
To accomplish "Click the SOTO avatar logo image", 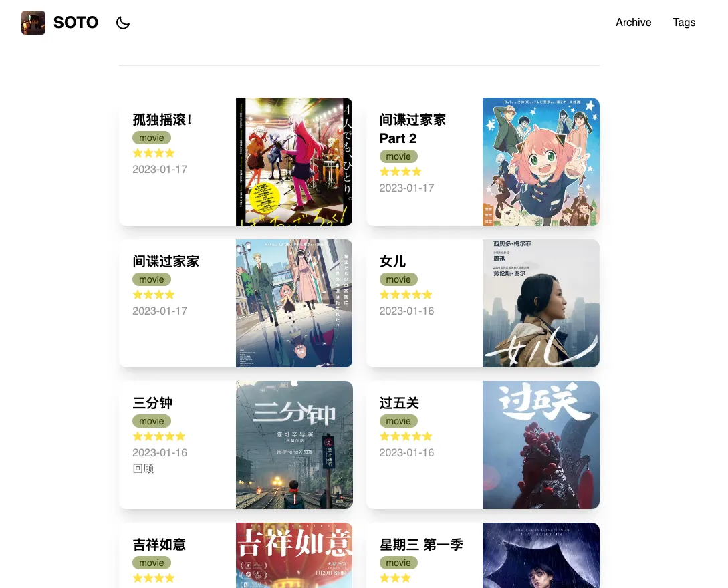I will [33, 23].
